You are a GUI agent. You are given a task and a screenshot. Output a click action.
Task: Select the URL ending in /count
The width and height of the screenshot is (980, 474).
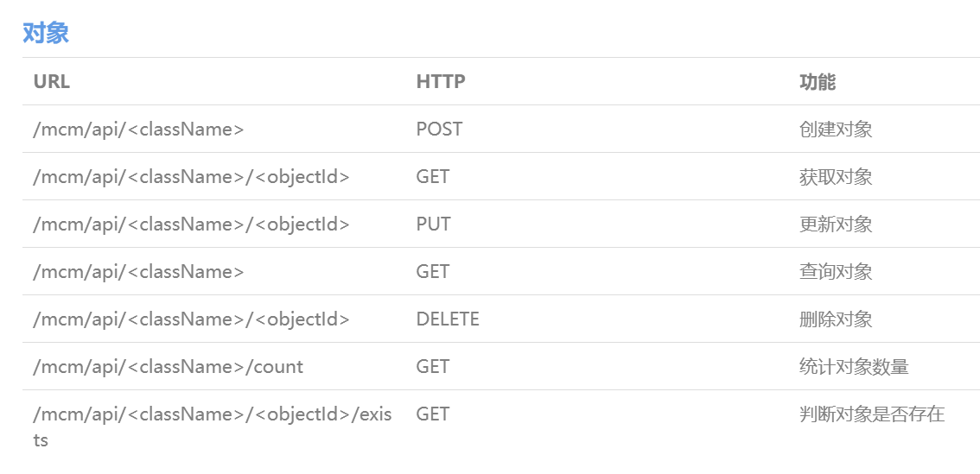pyautogui.click(x=168, y=367)
